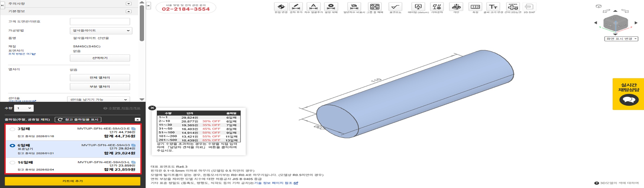Open the 간이 2D도면 drawing view
This screenshot has width=644, height=188.
pos(513,7)
